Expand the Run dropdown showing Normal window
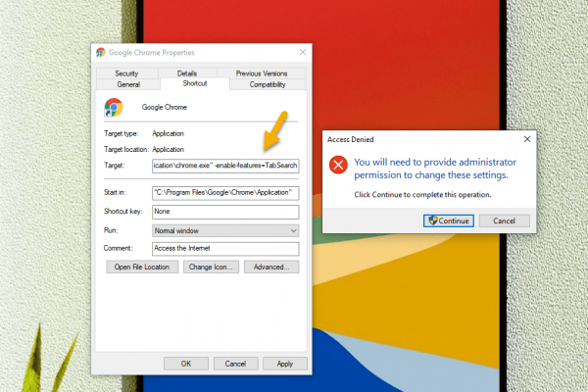The height and width of the screenshot is (392, 588). (x=225, y=230)
